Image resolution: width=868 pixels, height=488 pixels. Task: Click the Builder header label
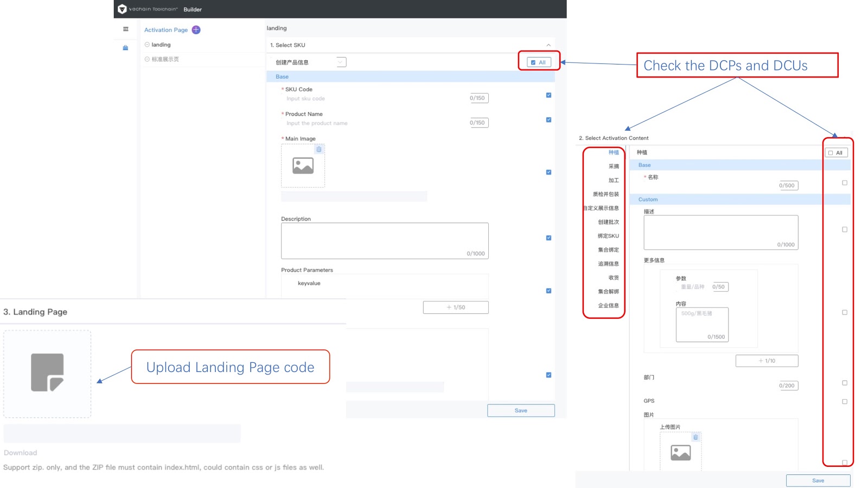193,9
